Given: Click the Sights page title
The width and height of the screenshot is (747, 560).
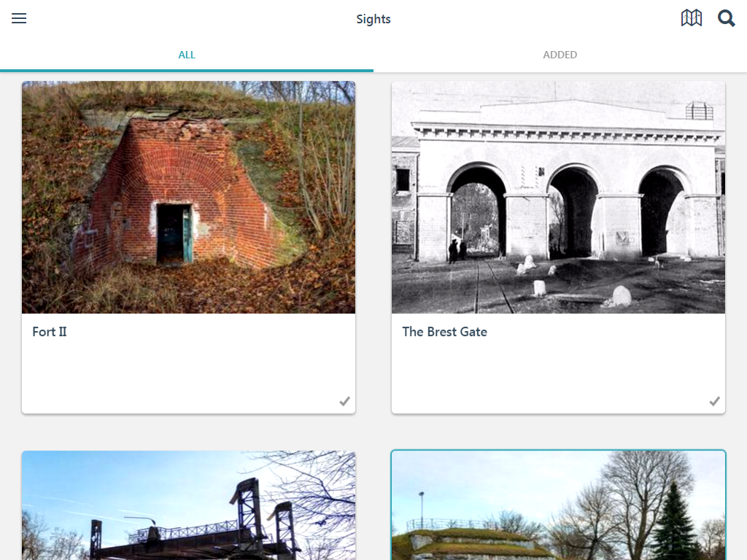Looking at the screenshot, I should (373, 19).
